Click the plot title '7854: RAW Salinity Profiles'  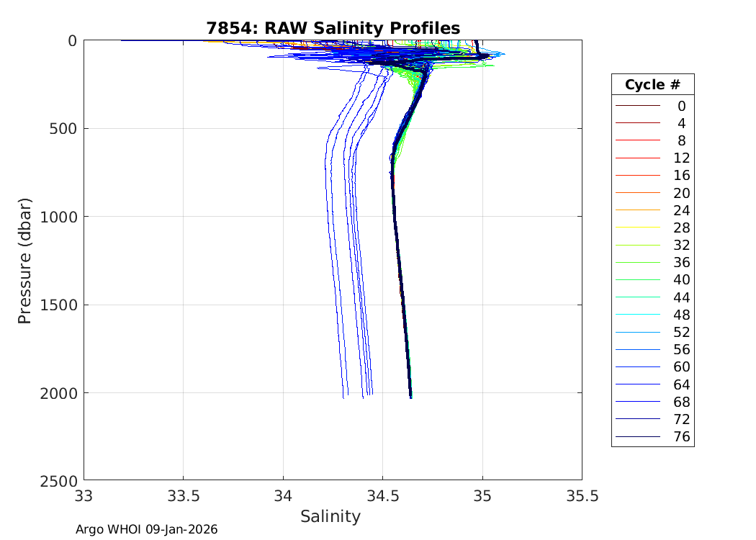(x=333, y=28)
